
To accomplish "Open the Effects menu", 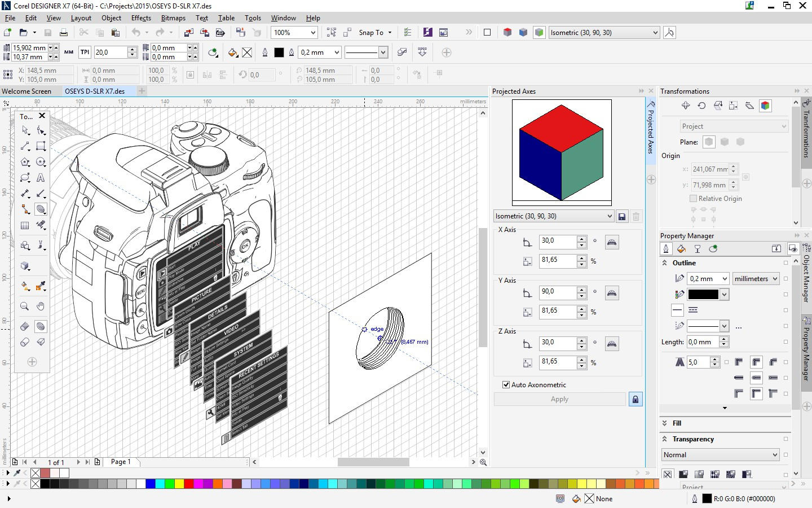I will pyautogui.click(x=141, y=18).
